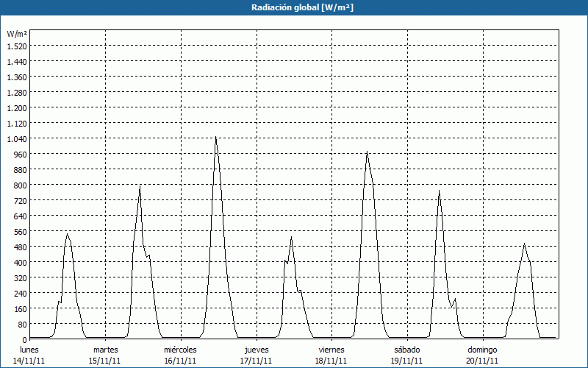Click the W/m² unit label on the axis
This screenshot has width=588, height=368.
pos(17,34)
